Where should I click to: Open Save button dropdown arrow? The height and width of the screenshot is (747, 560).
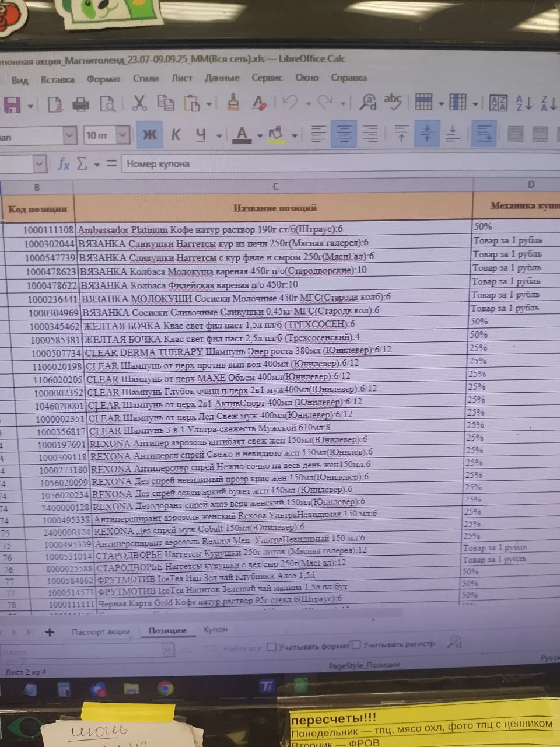click(x=30, y=106)
